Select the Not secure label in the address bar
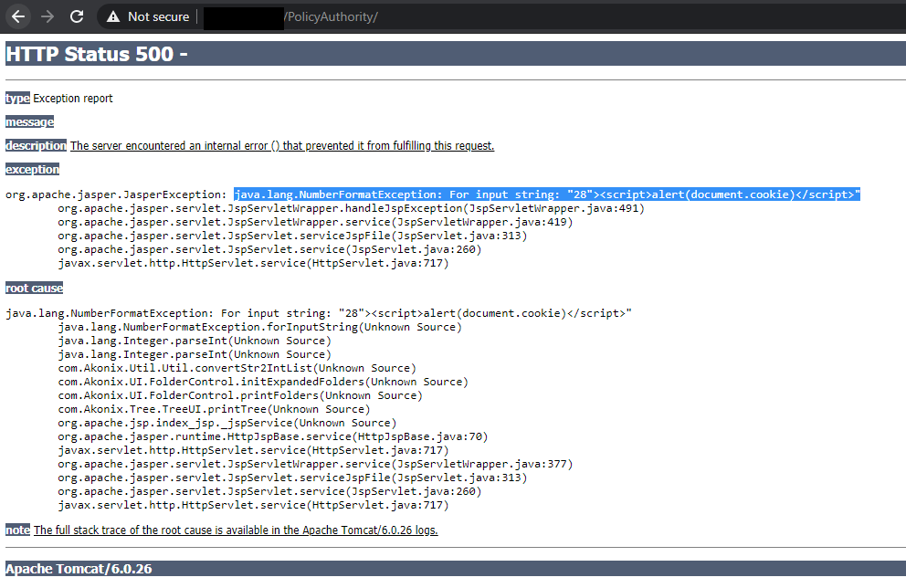906x588 pixels. (160, 16)
